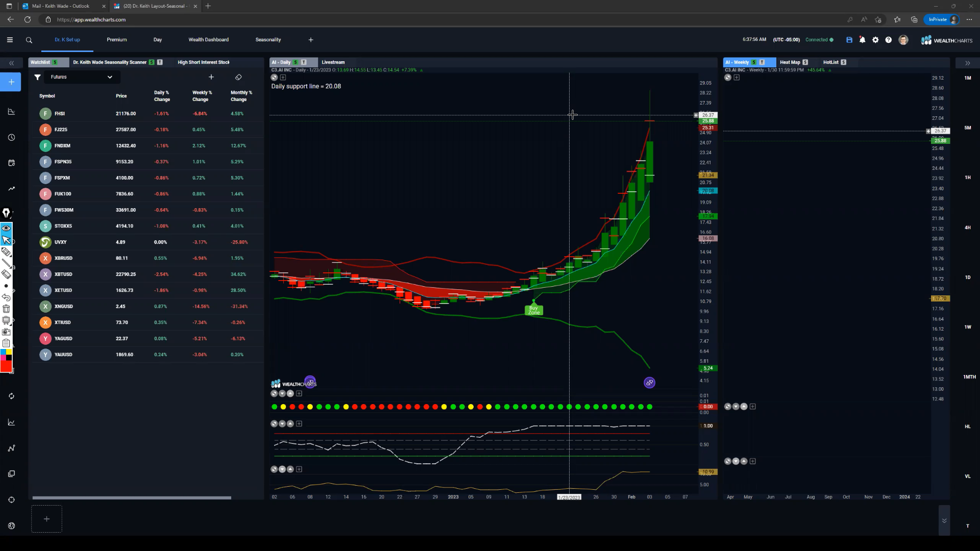
Task: Expand the bottom panel chevron
Action: pos(944,520)
